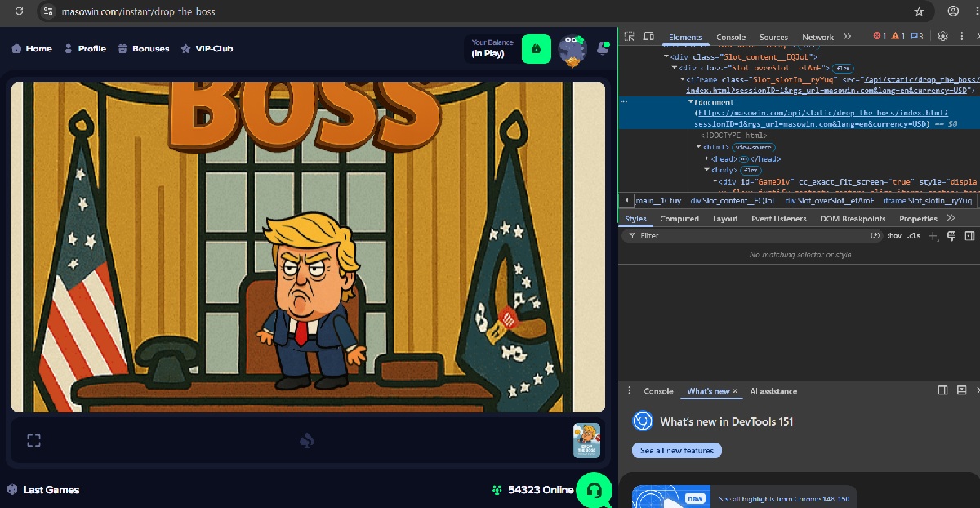
Task: Show more DevTools panel tabs
Action: click(x=847, y=36)
